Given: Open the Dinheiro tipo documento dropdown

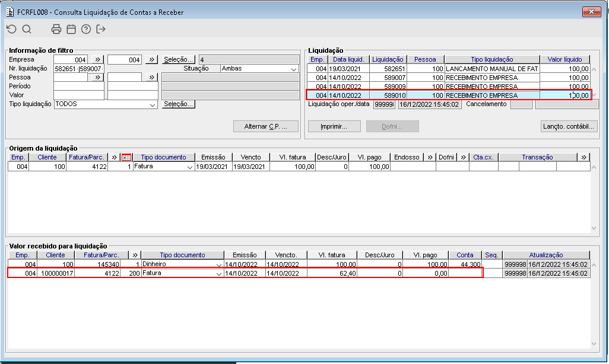Looking at the screenshot, I should [x=219, y=264].
